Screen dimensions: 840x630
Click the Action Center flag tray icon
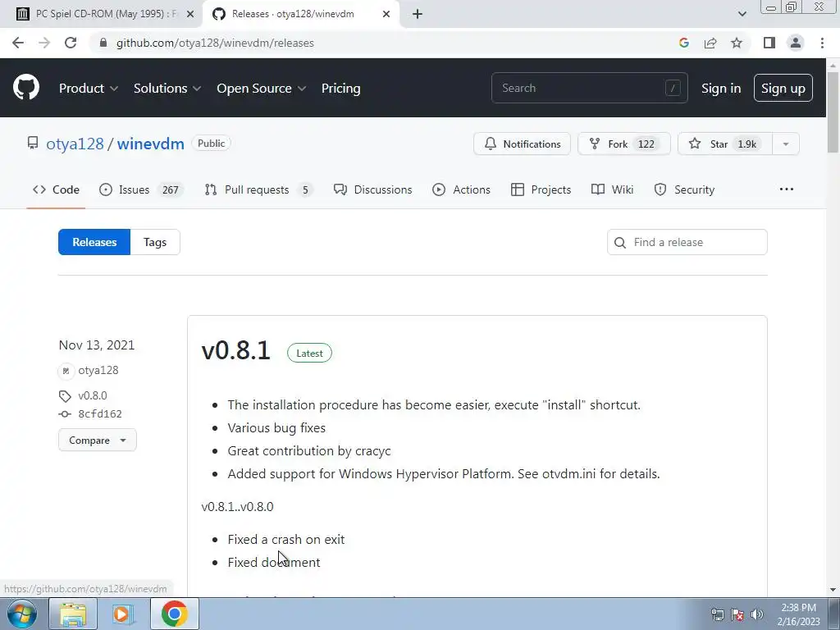tap(737, 614)
